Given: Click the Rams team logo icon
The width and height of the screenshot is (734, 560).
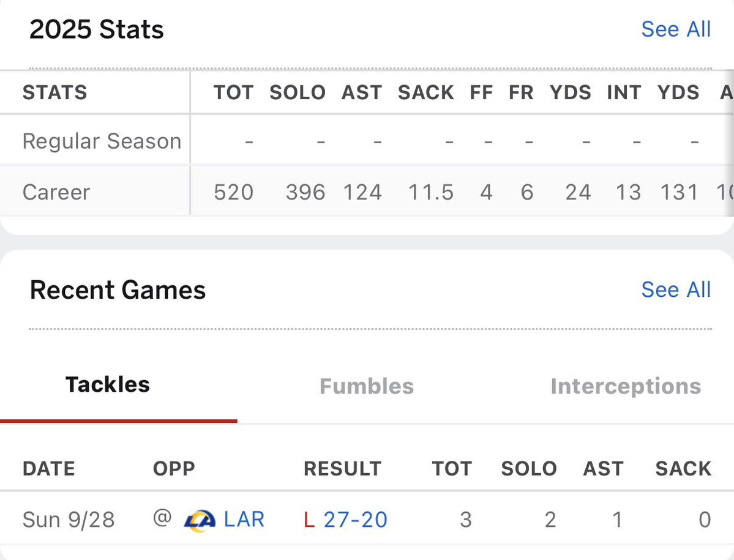Looking at the screenshot, I should [200, 520].
